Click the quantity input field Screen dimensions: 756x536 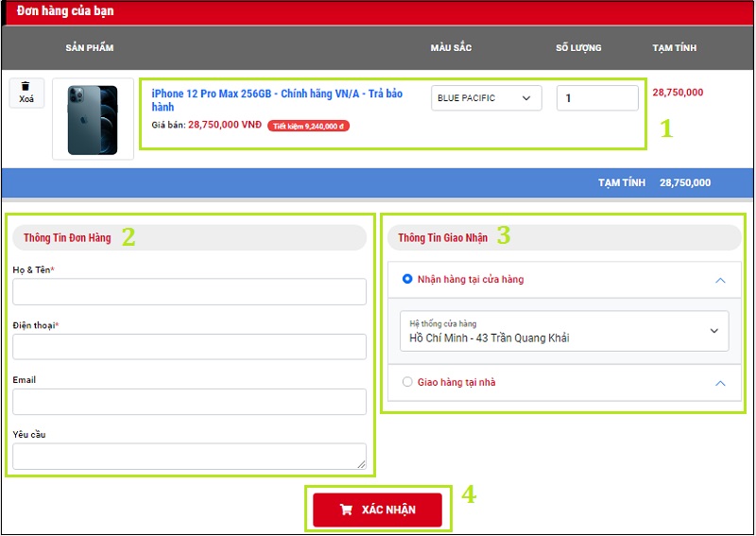[597, 98]
